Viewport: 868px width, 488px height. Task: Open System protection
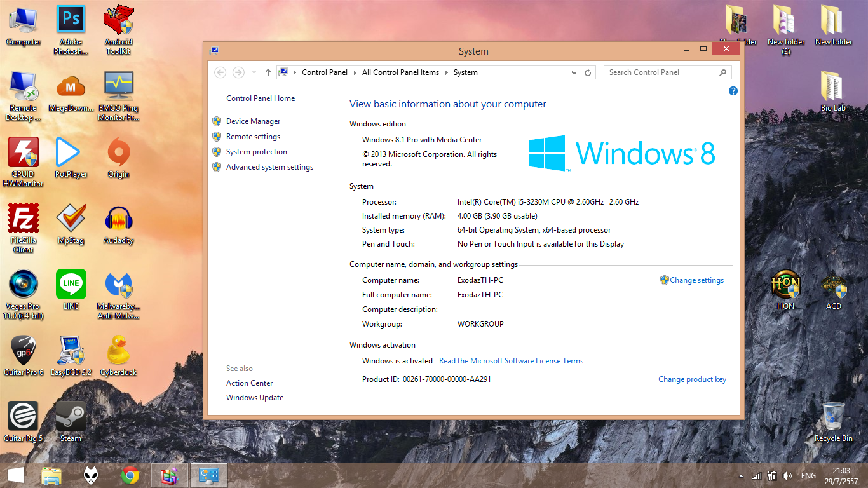[257, 152]
